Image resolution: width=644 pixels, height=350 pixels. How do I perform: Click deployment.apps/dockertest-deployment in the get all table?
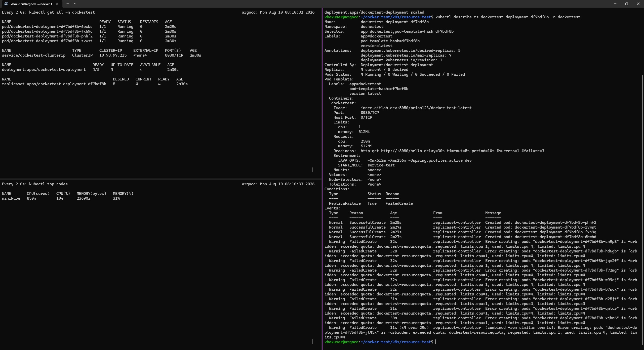coord(44,70)
